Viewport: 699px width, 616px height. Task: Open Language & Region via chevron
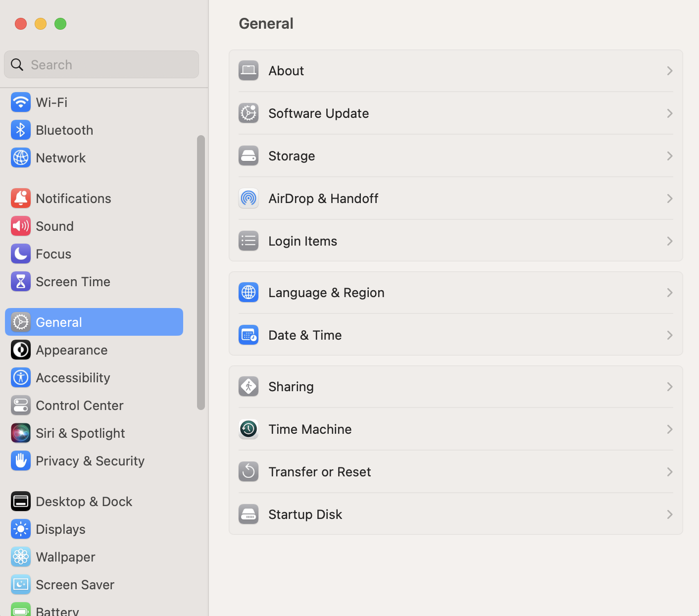point(670,292)
